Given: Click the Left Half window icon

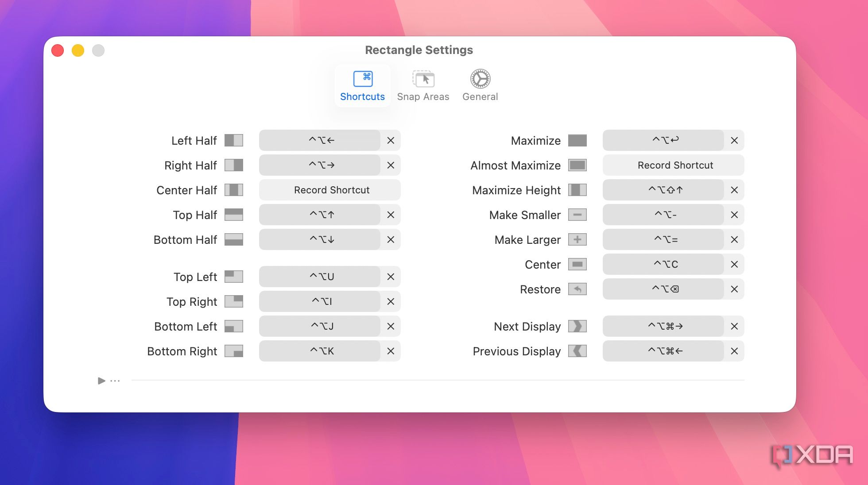Looking at the screenshot, I should (x=234, y=140).
